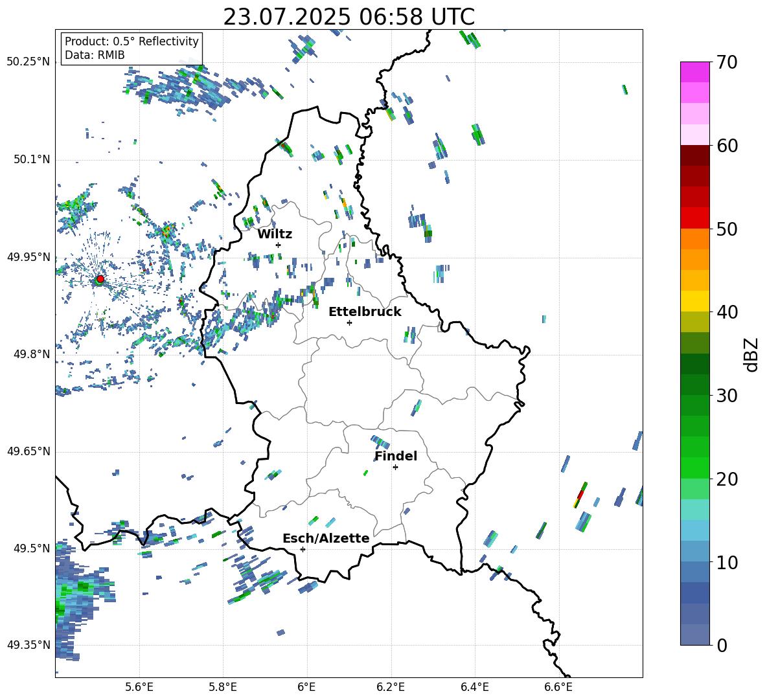The image size is (767, 700).
Task: Select the red radar site marker
Action: (x=100, y=279)
